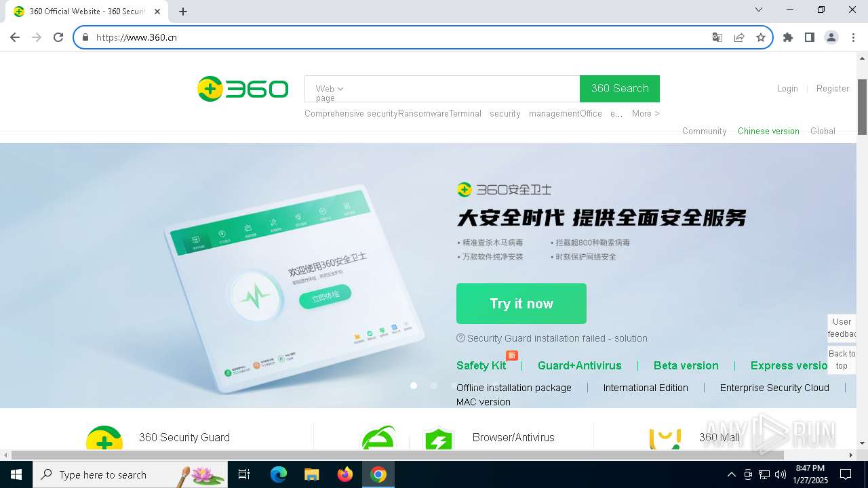This screenshot has width=868, height=488.
Task: Open the translate page icon
Action: (717, 37)
